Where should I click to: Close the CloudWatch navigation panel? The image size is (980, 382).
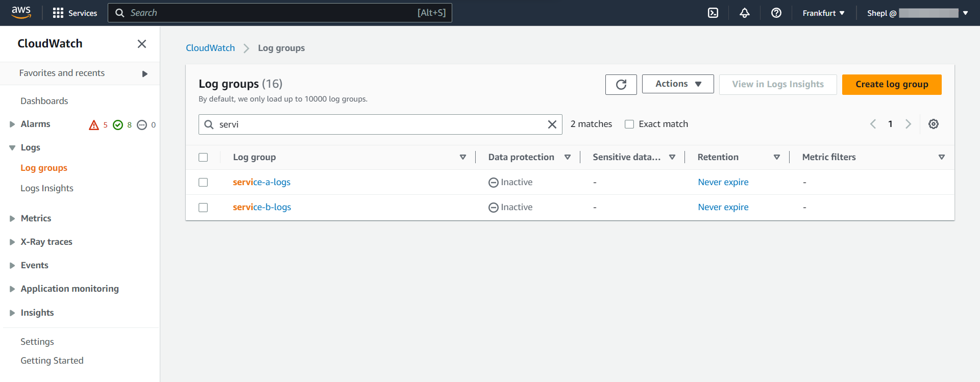(x=142, y=44)
